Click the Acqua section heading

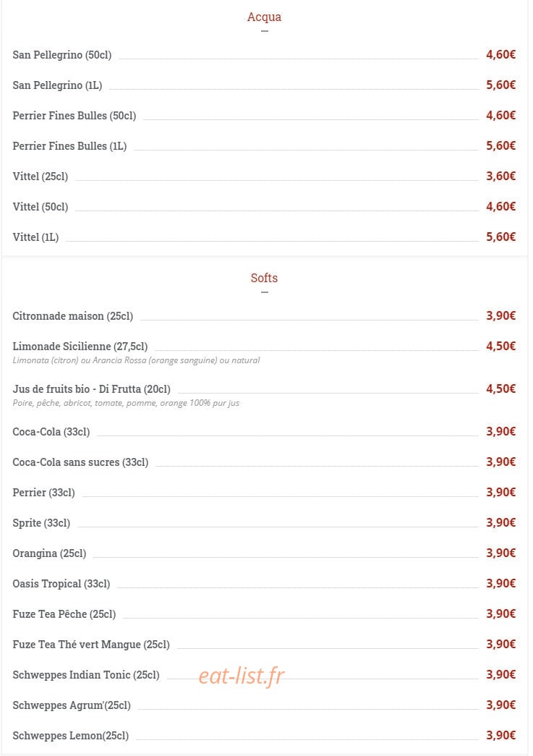[264, 17]
